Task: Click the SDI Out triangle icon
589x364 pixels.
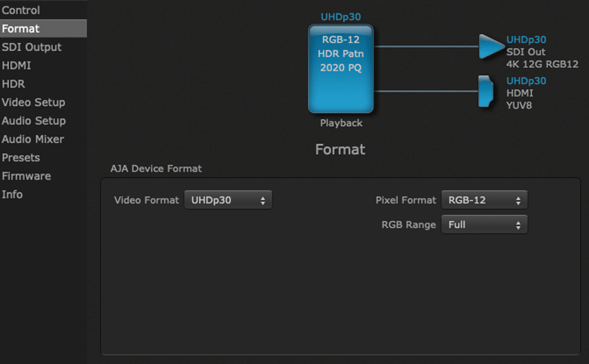Action: click(x=490, y=46)
